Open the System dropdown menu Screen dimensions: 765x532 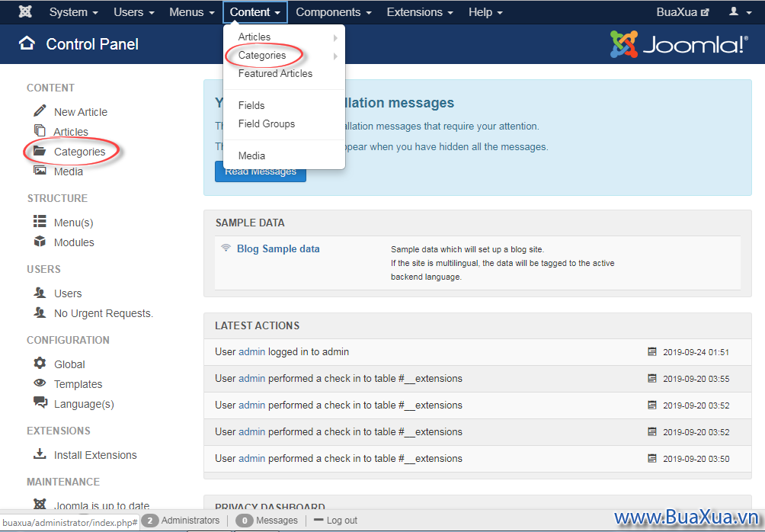click(74, 11)
